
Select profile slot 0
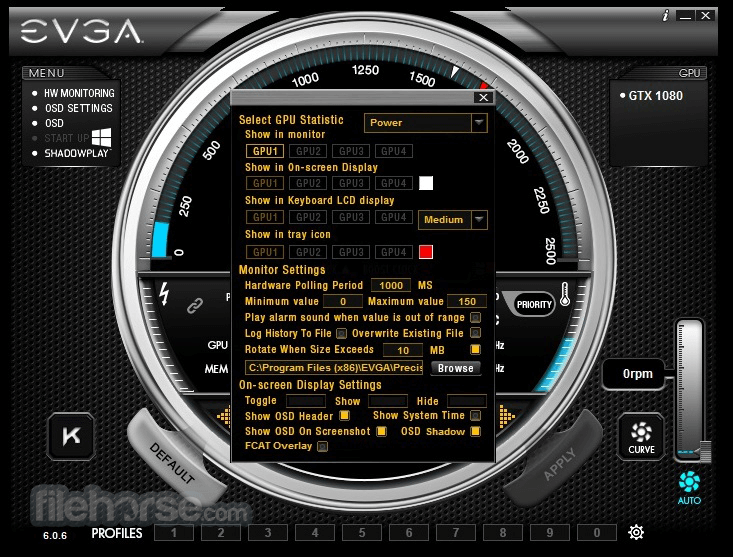(x=596, y=533)
